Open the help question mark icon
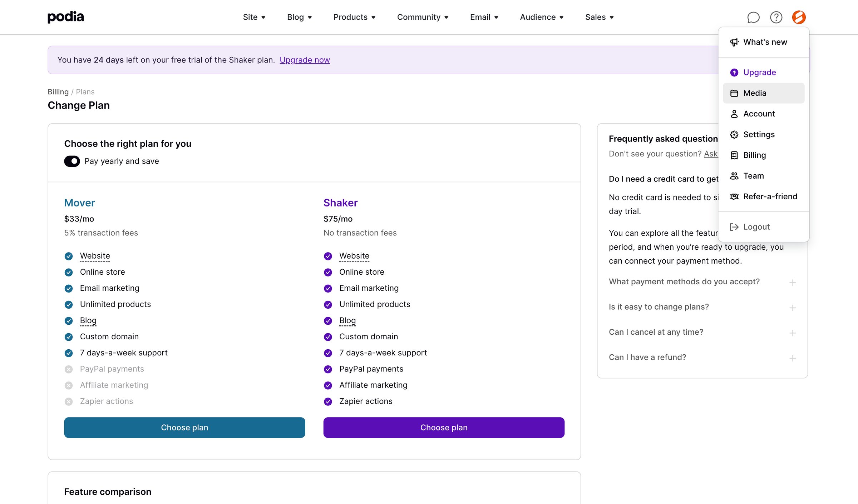Screen dimensions: 858x504 click(776, 17)
